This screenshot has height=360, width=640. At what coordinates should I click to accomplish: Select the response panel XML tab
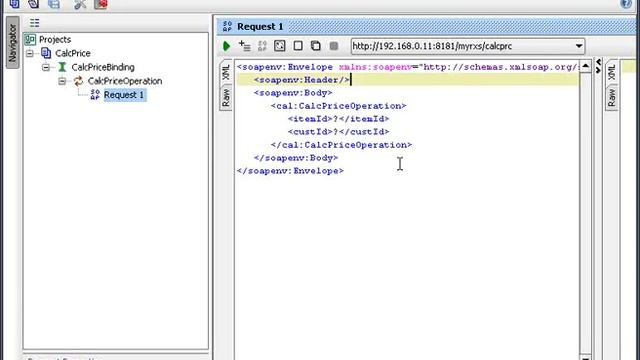pyautogui.click(x=611, y=73)
